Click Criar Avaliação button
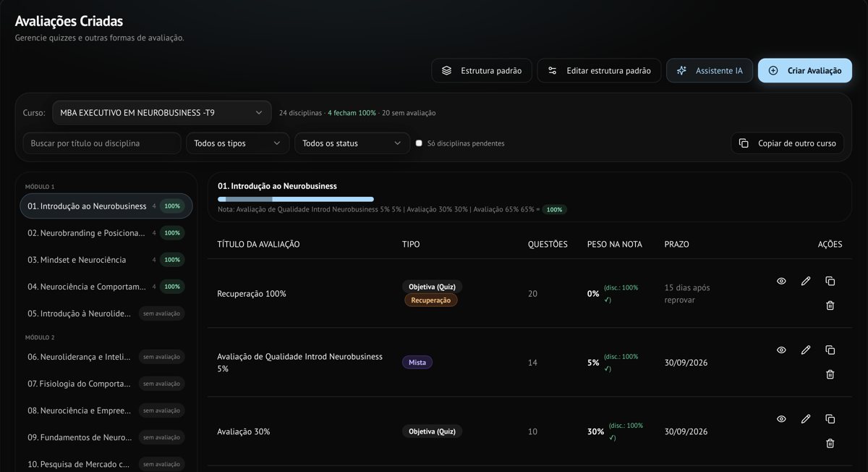 pyautogui.click(x=805, y=71)
